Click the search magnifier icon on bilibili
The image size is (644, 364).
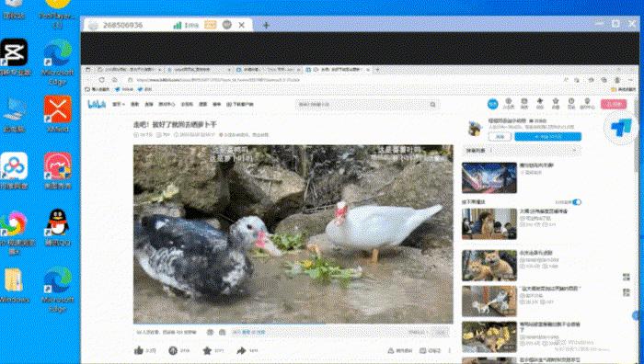click(x=433, y=105)
